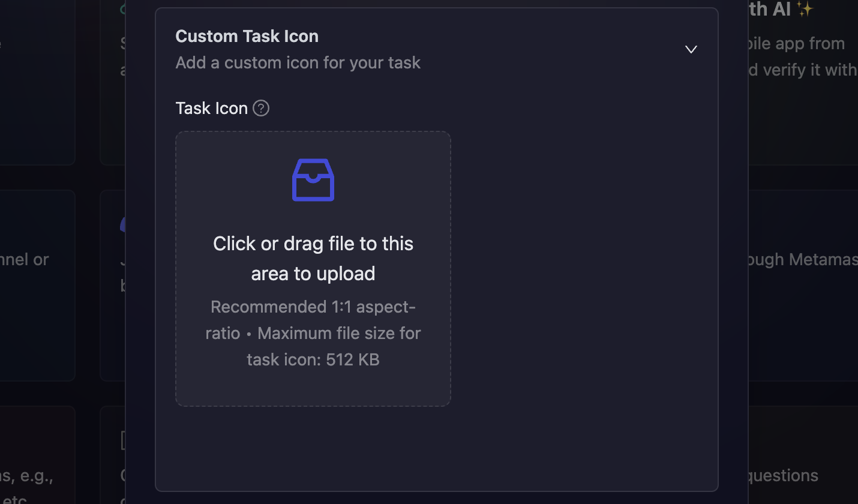The image size is (858, 504).
Task: Click the background card reading "nnel or"
Action: click(x=24, y=259)
